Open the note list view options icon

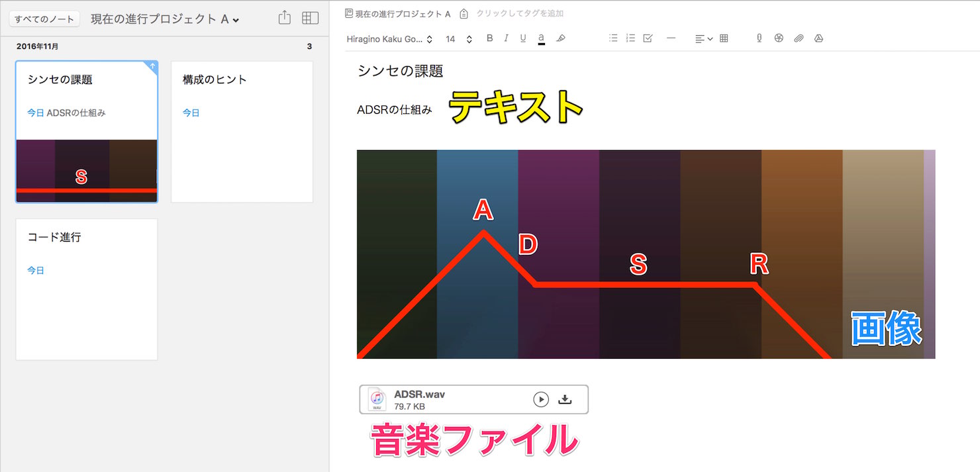click(x=310, y=19)
